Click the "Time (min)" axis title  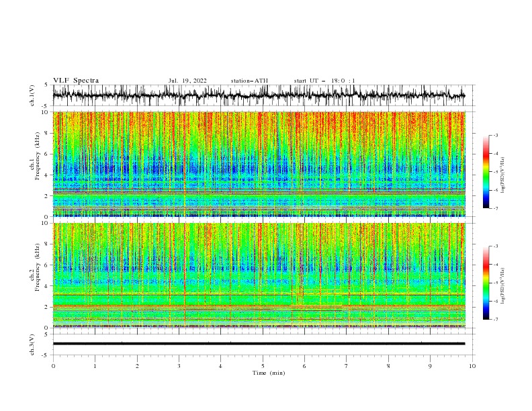(x=269, y=373)
